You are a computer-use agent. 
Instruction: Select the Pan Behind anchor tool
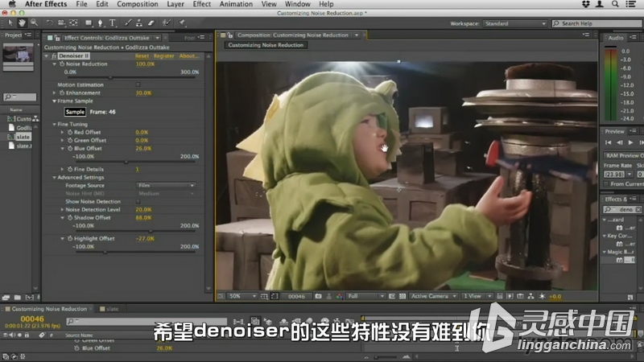click(x=73, y=23)
